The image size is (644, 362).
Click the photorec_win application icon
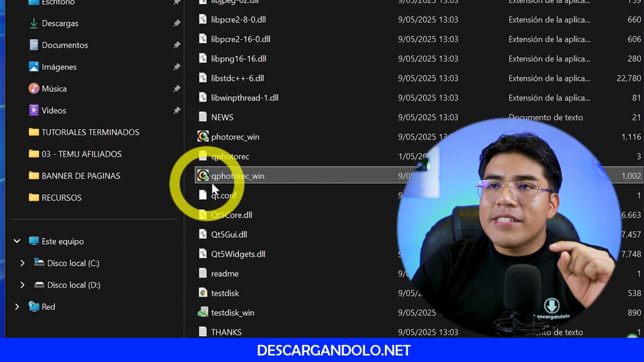[x=203, y=137]
